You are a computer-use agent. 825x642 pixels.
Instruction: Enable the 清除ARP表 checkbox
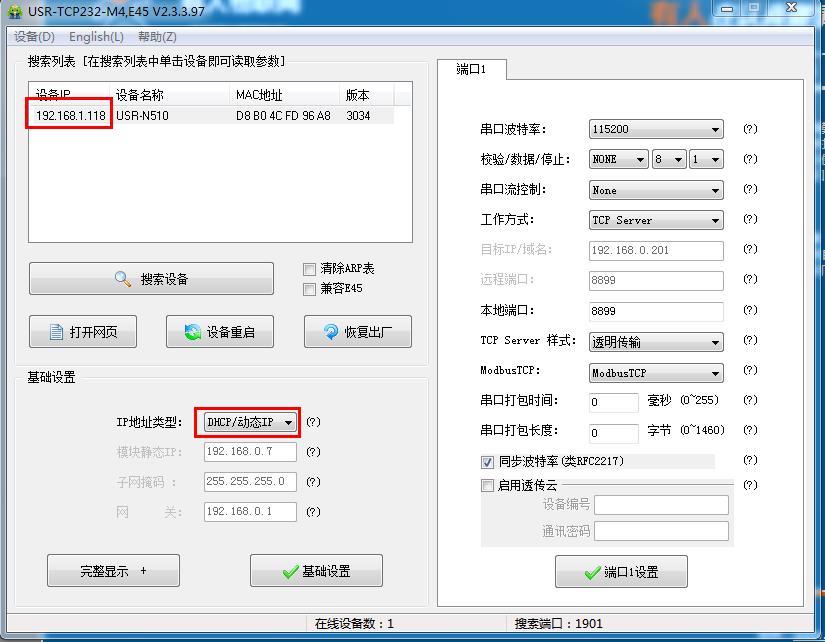pos(309,269)
